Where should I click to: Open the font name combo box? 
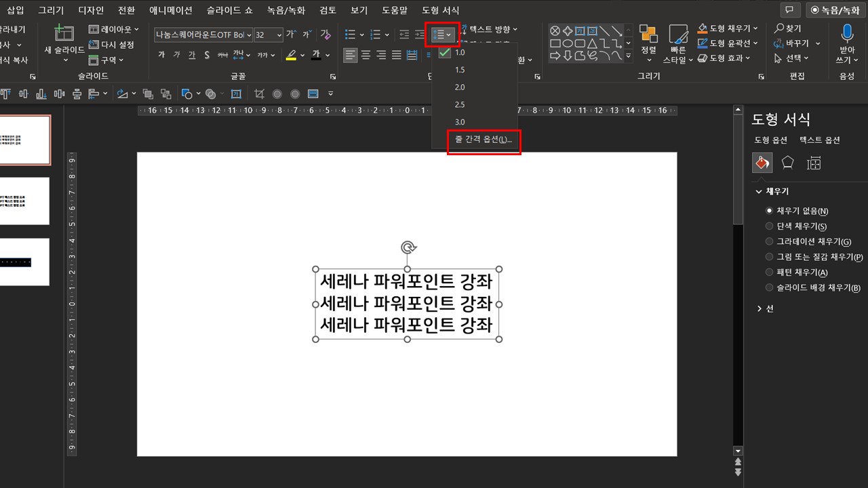click(203, 35)
